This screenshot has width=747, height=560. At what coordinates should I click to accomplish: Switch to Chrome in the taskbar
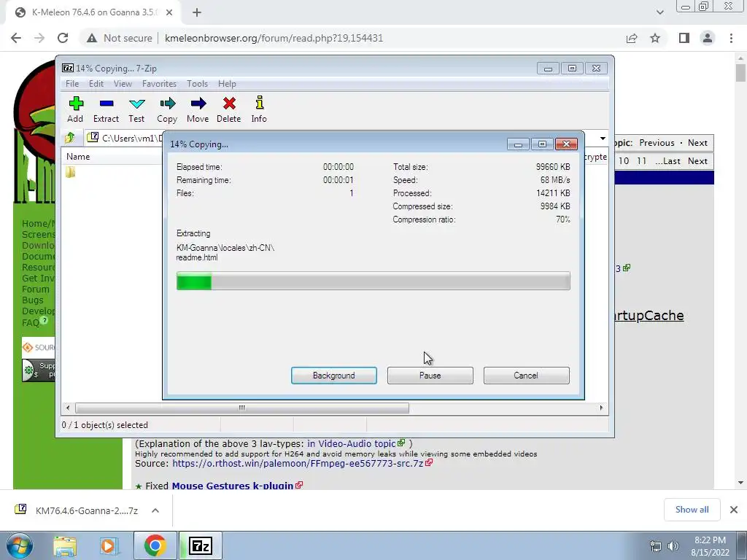point(155,545)
